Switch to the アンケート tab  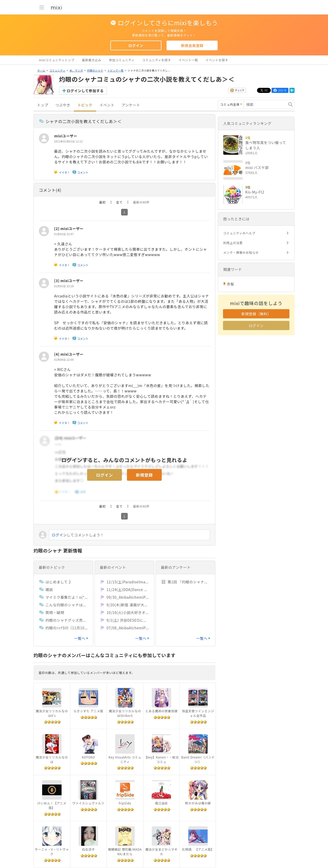pos(131,105)
